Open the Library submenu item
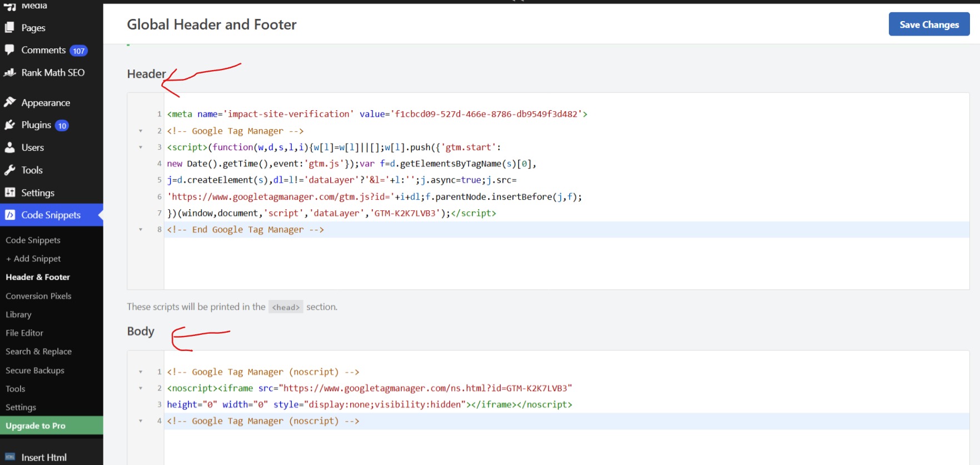 (x=18, y=314)
